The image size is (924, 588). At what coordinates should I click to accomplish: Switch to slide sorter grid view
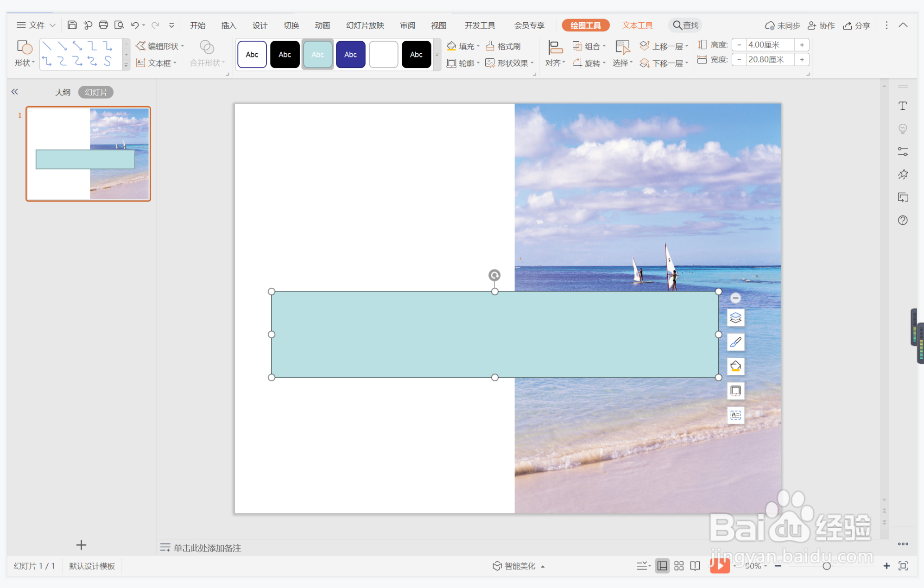pyautogui.click(x=679, y=566)
